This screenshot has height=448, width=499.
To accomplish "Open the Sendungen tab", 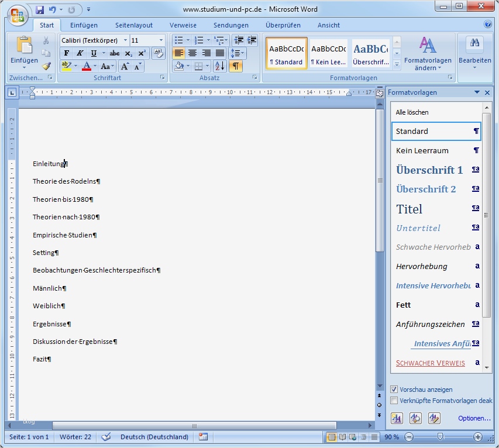I will (231, 25).
